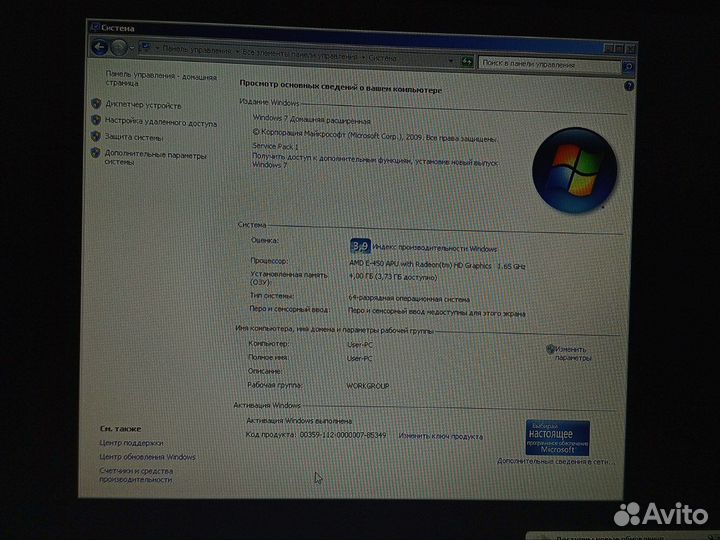Click shield icon beside Диспетчер устройств
The image size is (720, 540).
tap(96, 103)
